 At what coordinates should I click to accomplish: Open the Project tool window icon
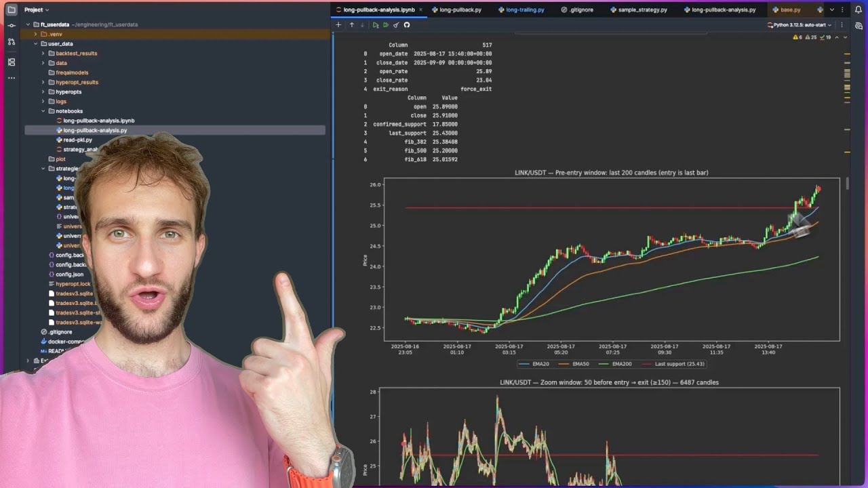tap(12, 9)
